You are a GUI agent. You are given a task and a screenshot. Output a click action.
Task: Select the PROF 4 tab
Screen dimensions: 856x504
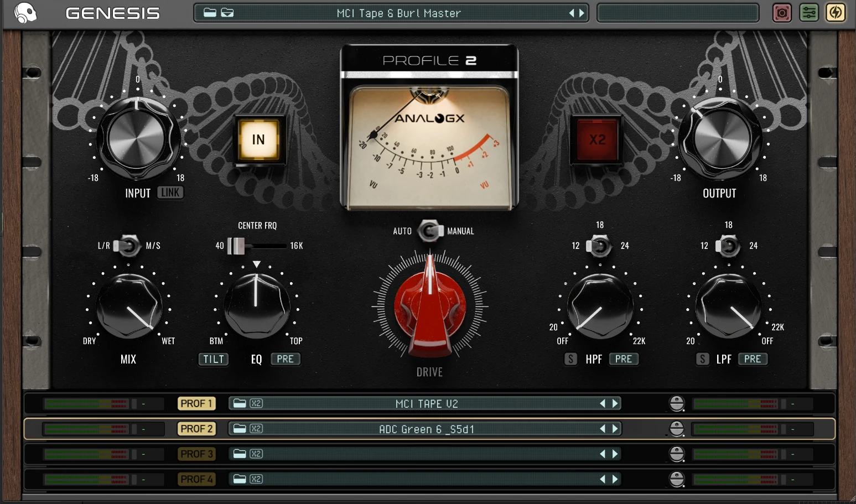point(196,479)
